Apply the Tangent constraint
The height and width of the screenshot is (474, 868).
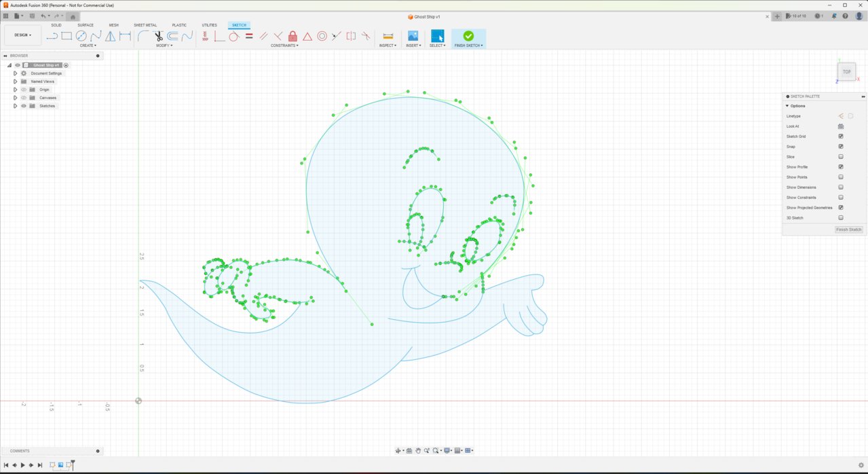tap(233, 36)
